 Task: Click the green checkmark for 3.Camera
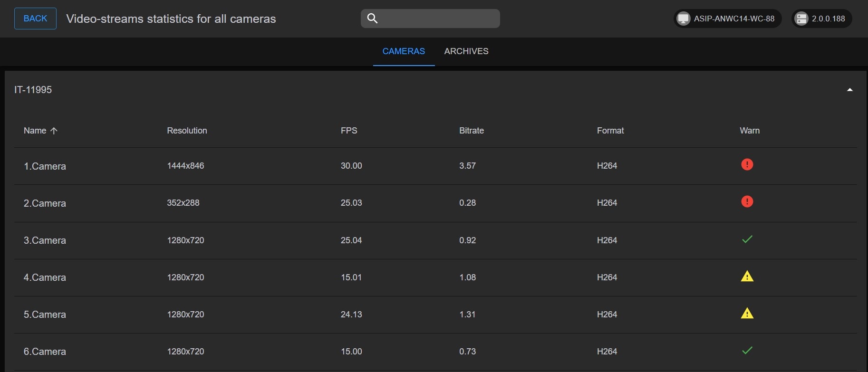coord(747,239)
